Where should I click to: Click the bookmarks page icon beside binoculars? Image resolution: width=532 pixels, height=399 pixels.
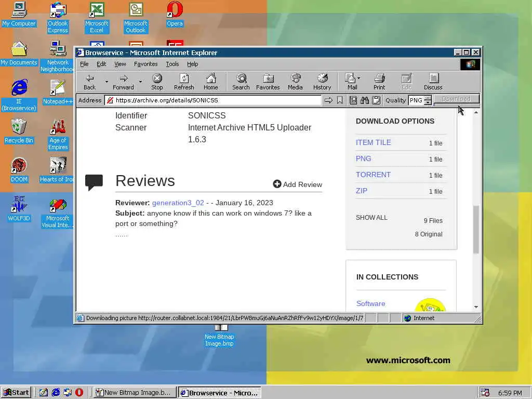[x=353, y=100]
